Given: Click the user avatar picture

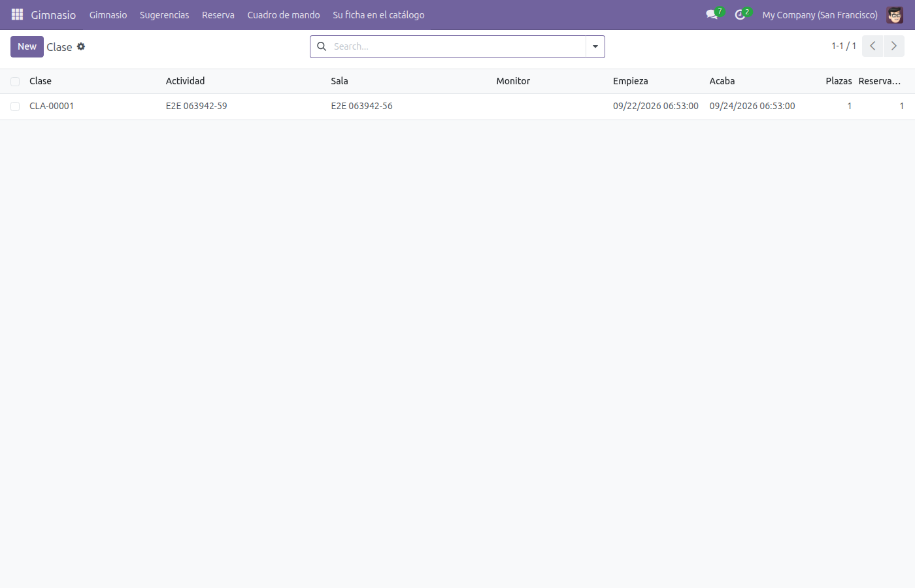Looking at the screenshot, I should [x=895, y=14].
